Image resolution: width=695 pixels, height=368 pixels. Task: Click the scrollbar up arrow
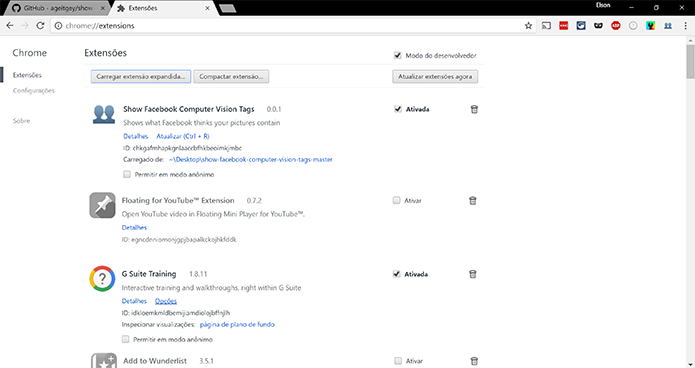click(691, 40)
